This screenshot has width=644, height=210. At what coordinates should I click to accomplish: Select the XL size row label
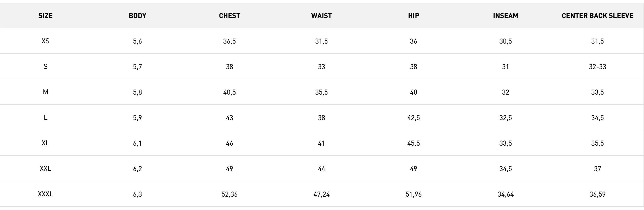pos(45,143)
